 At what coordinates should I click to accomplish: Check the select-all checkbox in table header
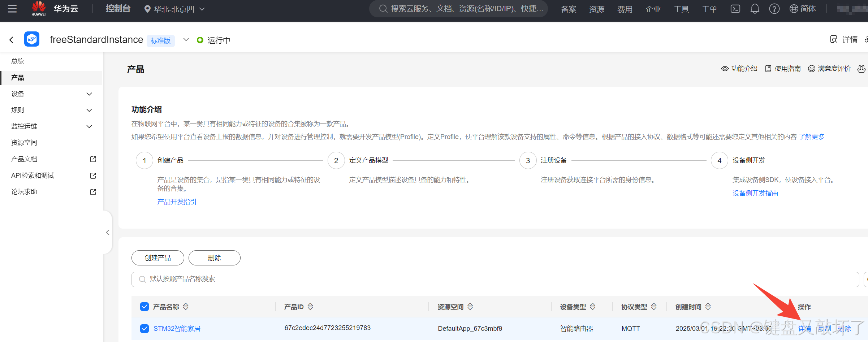pos(144,306)
